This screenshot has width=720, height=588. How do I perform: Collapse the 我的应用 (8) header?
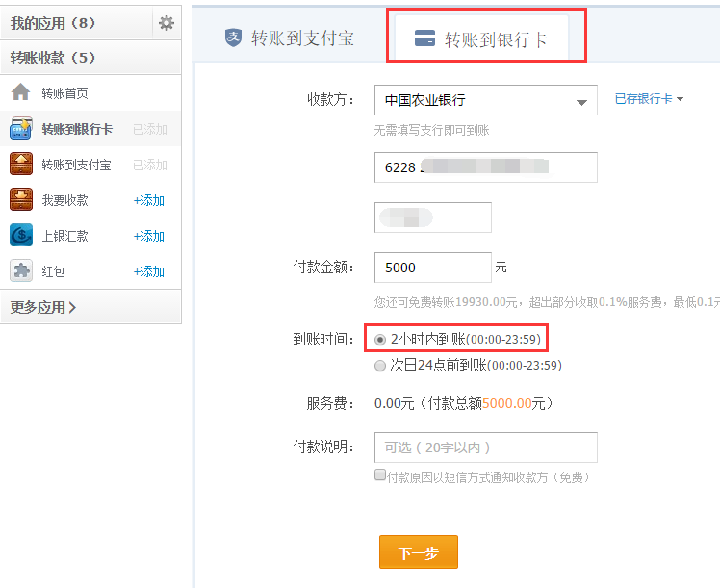pyautogui.click(x=76, y=23)
